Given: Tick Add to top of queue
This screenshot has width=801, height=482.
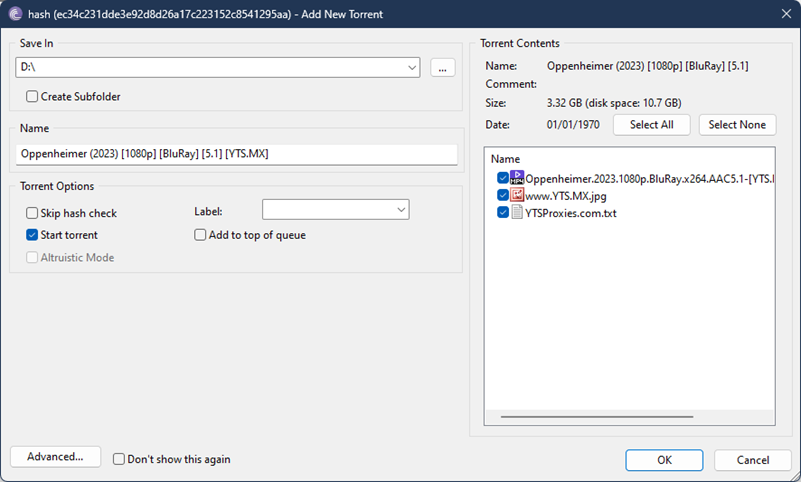Looking at the screenshot, I should coord(200,235).
